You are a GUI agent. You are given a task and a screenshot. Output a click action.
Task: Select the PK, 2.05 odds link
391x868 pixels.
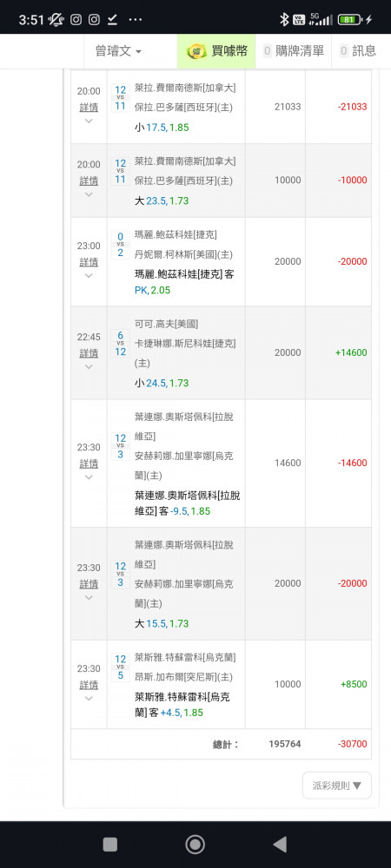click(x=152, y=290)
